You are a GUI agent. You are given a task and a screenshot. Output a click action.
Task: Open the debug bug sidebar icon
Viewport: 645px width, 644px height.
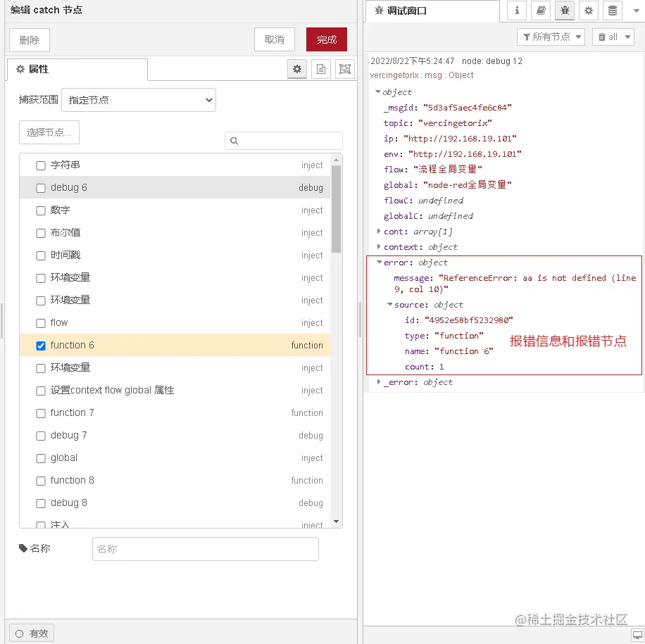coord(565,11)
